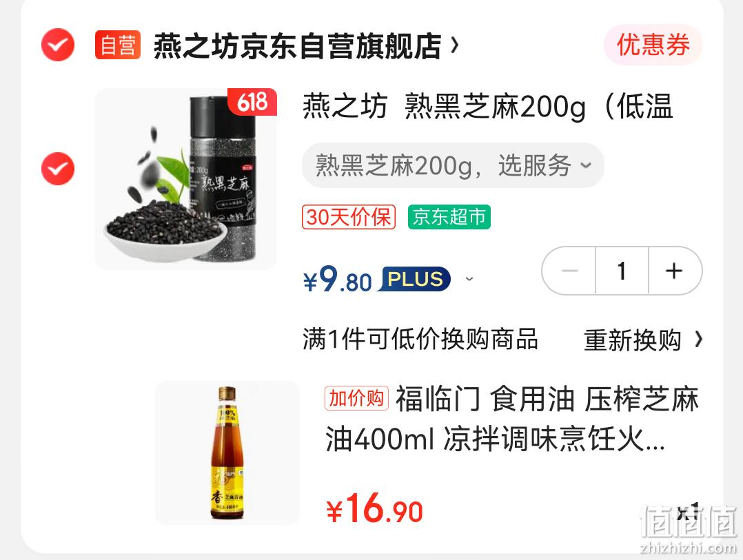This screenshot has width=743, height=560.
Task: Open the 福临门 sesame oil thumbnail
Action: [x=227, y=453]
